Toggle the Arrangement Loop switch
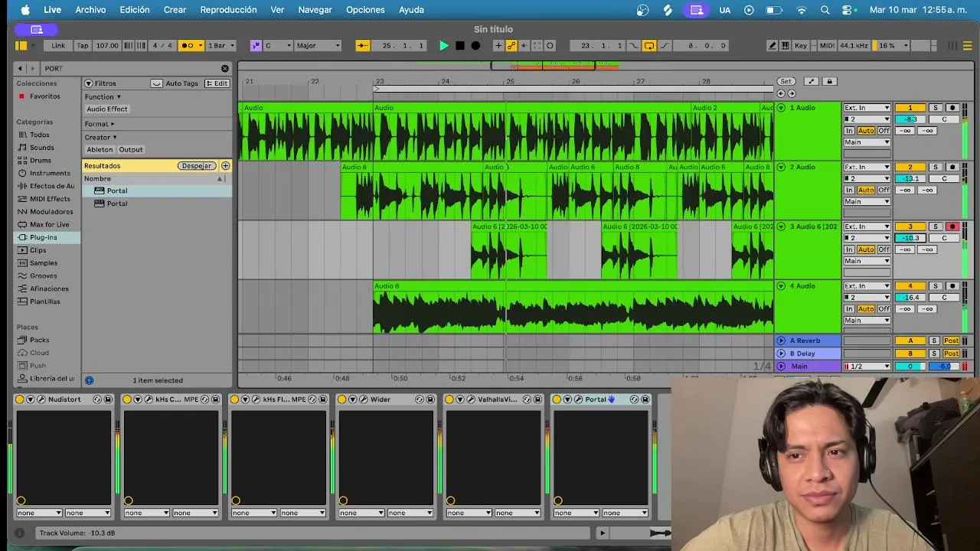Screen dimensions: 980x551 coord(649,46)
